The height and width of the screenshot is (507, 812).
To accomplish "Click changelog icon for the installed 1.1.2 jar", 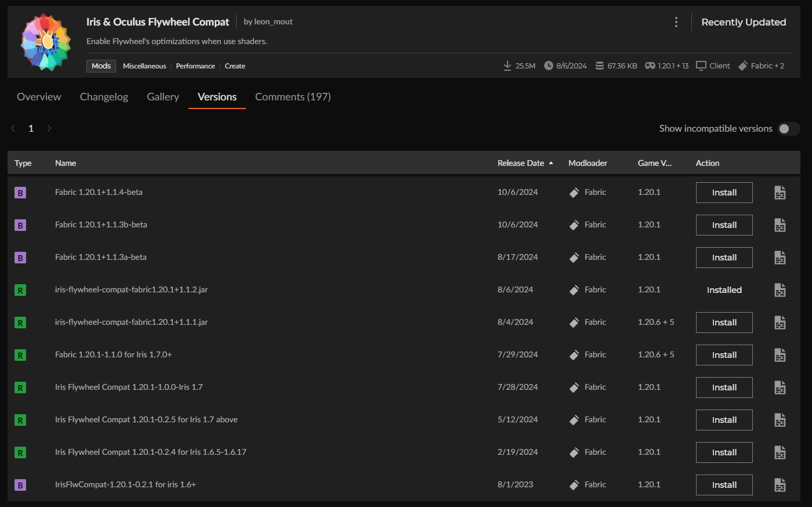I will (x=780, y=290).
